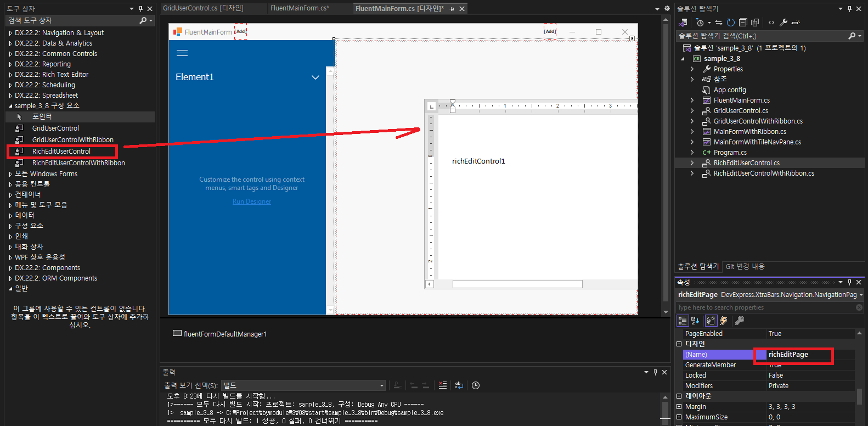Pin the Toolbox panel
The width and height of the screenshot is (868, 426).
coord(140,9)
